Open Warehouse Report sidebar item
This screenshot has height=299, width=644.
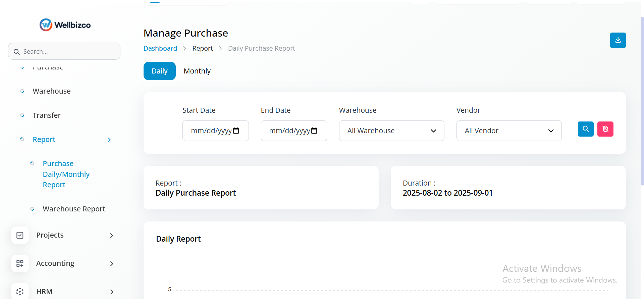tap(74, 209)
